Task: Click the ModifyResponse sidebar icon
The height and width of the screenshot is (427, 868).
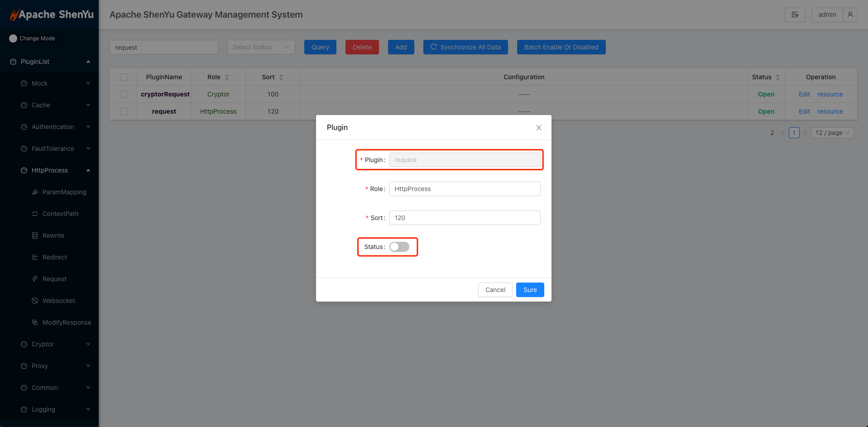Action: click(x=35, y=322)
